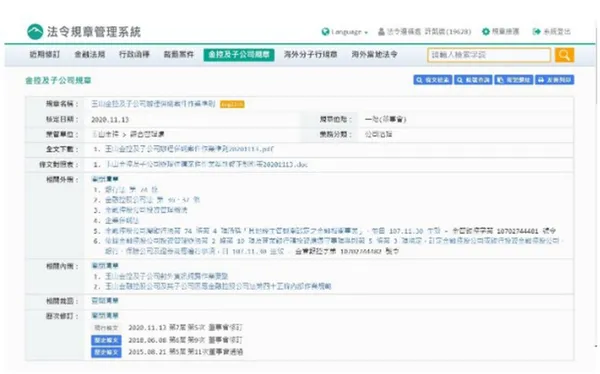Open 規章維護 with the gear icon

(501, 32)
